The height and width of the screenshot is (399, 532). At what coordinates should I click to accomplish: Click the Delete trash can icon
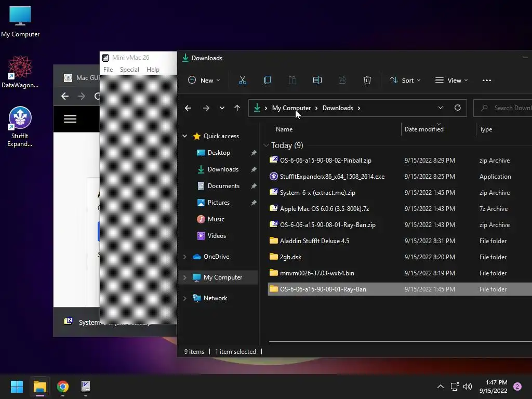367,81
